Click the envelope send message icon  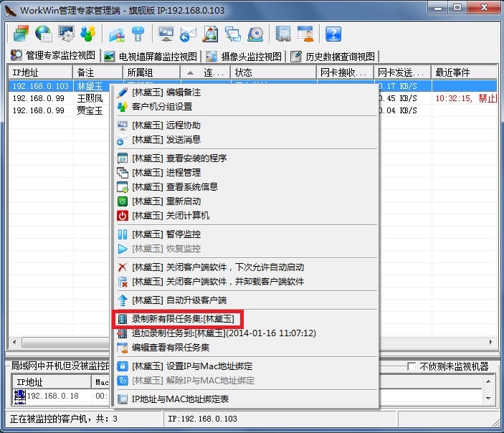(x=188, y=34)
